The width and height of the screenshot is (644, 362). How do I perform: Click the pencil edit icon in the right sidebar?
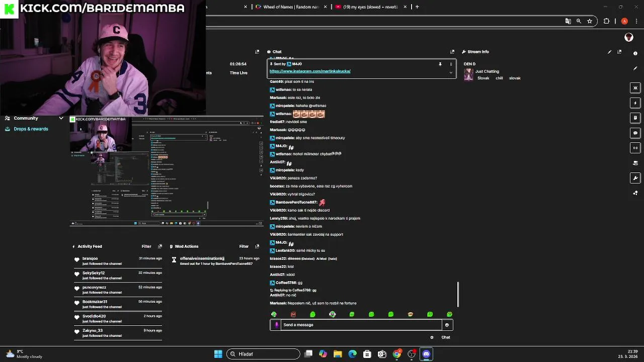click(x=635, y=68)
